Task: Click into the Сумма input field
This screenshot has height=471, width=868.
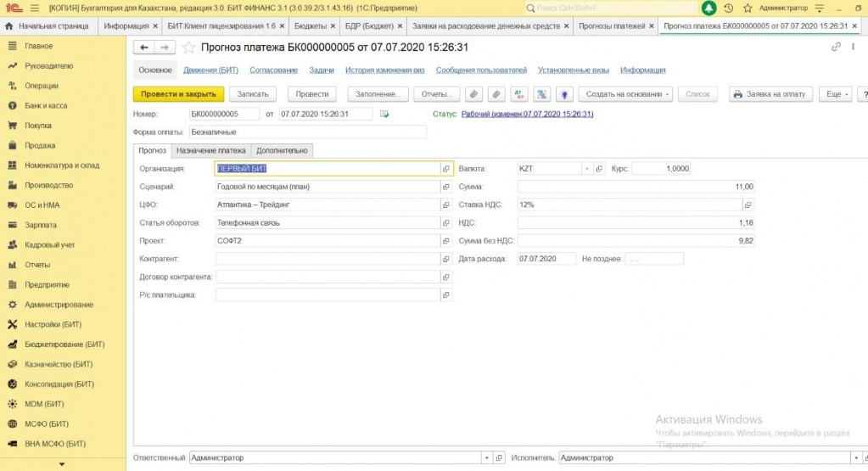Action: tap(636, 187)
